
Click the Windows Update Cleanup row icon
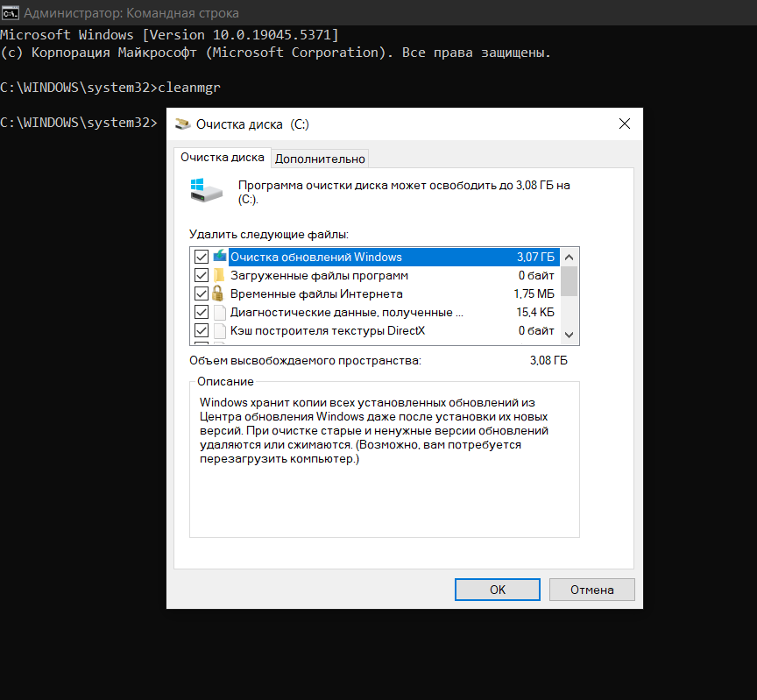[220, 256]
